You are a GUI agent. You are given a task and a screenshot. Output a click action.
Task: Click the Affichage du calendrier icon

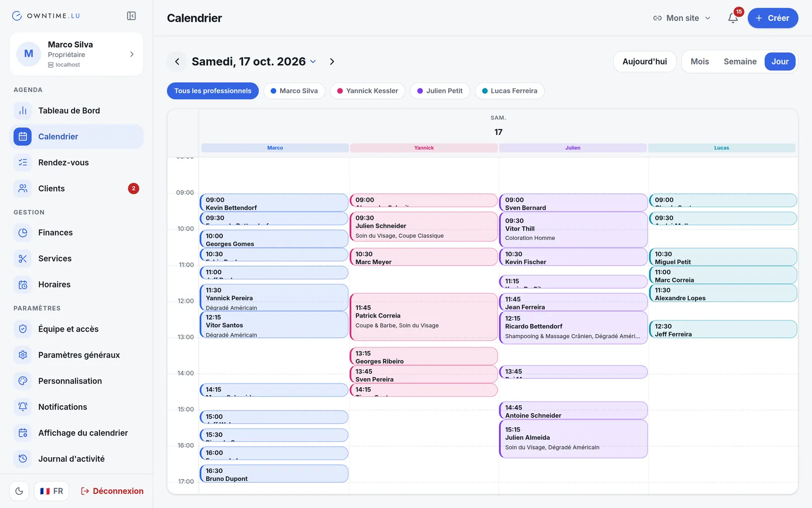(23, 433)
